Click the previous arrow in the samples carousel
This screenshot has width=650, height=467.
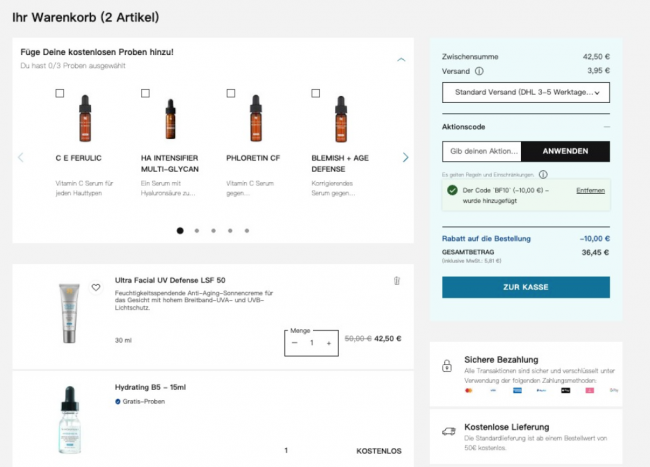[21, 157]
